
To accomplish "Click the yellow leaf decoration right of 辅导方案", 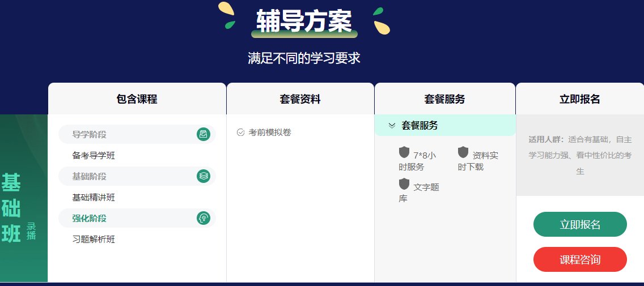I will (382, 27).
